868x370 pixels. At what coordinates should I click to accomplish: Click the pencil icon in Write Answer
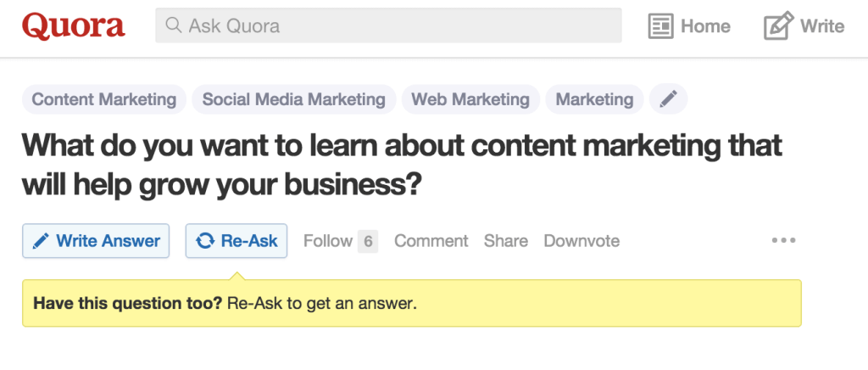pos(41,241)
